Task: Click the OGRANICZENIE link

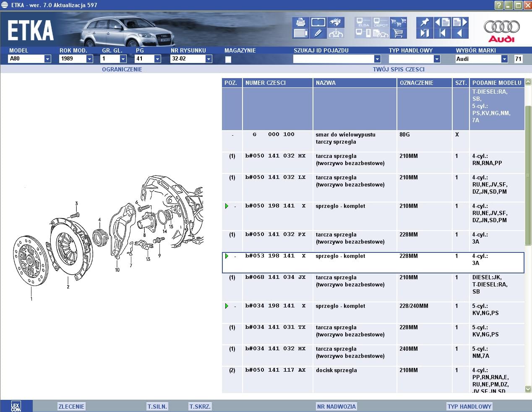Action: pos(122,69)
